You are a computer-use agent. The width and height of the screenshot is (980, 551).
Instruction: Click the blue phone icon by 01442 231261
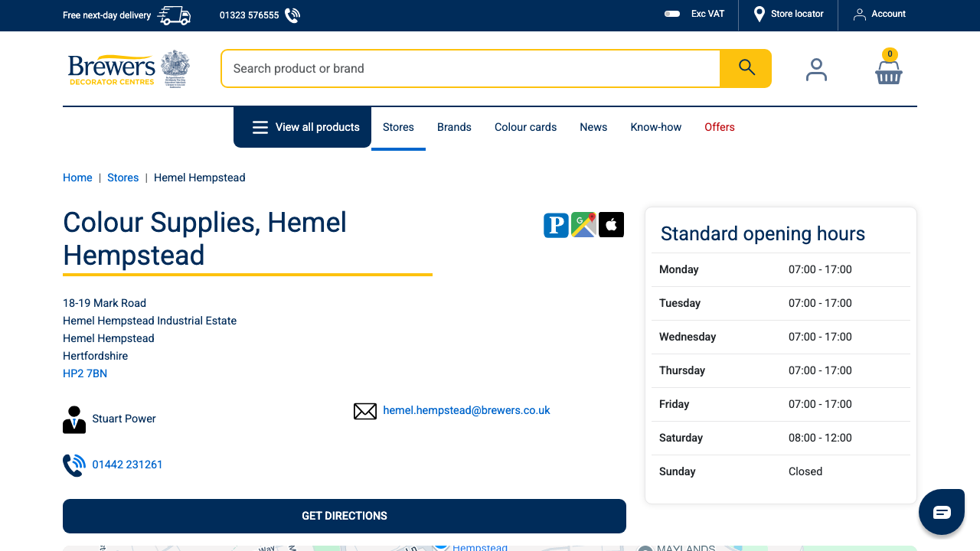coord(74,465)
